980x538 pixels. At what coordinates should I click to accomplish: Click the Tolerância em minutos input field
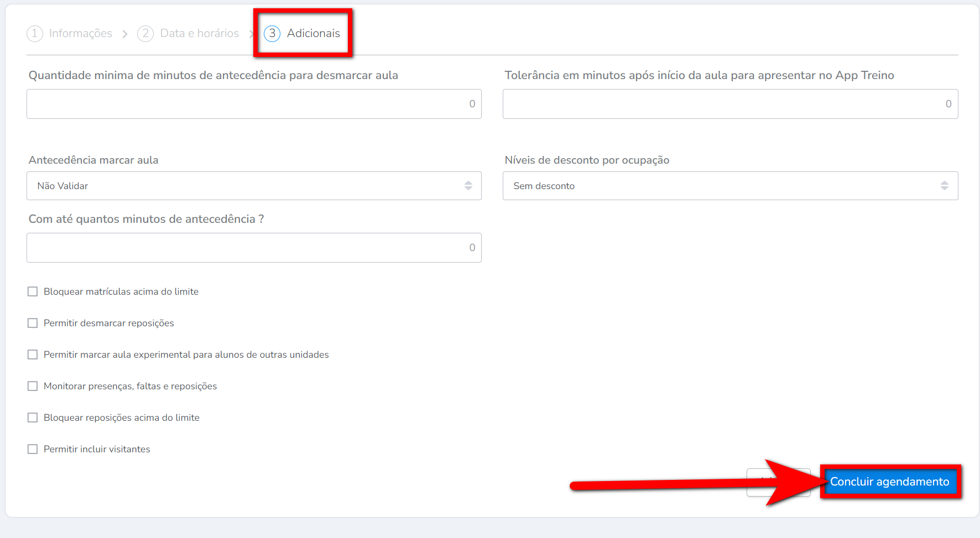730,104
